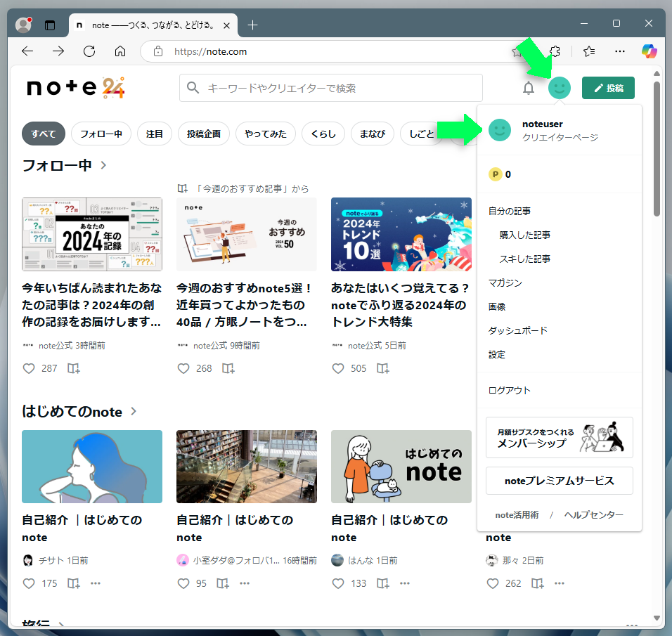Switch to the フォロー中 category tab
672x636 pixels.
click(101, 134)
